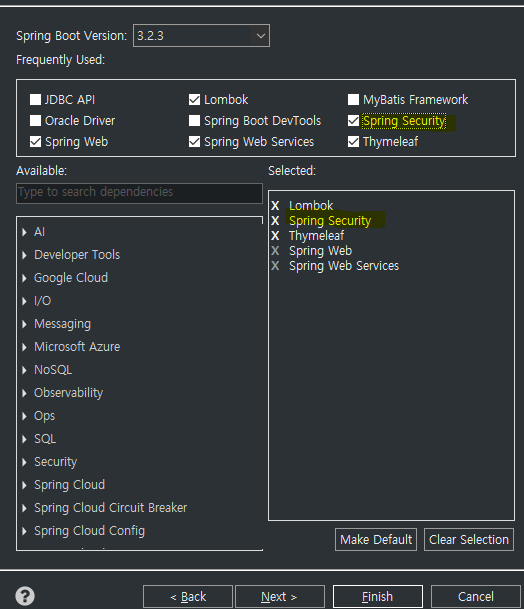
Task: Expand the Google Cloud category
Action: point(24,278)
